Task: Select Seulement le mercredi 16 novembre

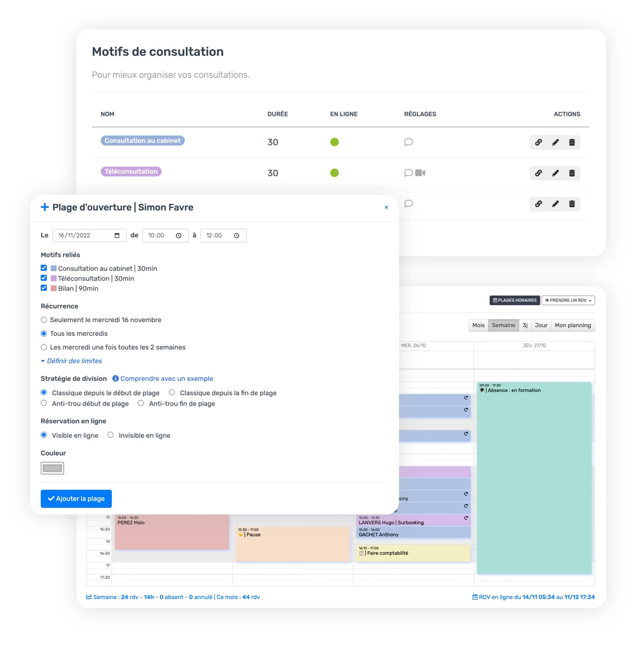Action: click(x=44, y=320)
